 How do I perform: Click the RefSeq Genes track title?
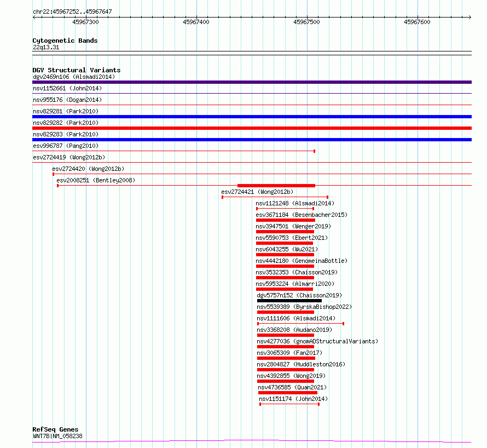(56, 430)
